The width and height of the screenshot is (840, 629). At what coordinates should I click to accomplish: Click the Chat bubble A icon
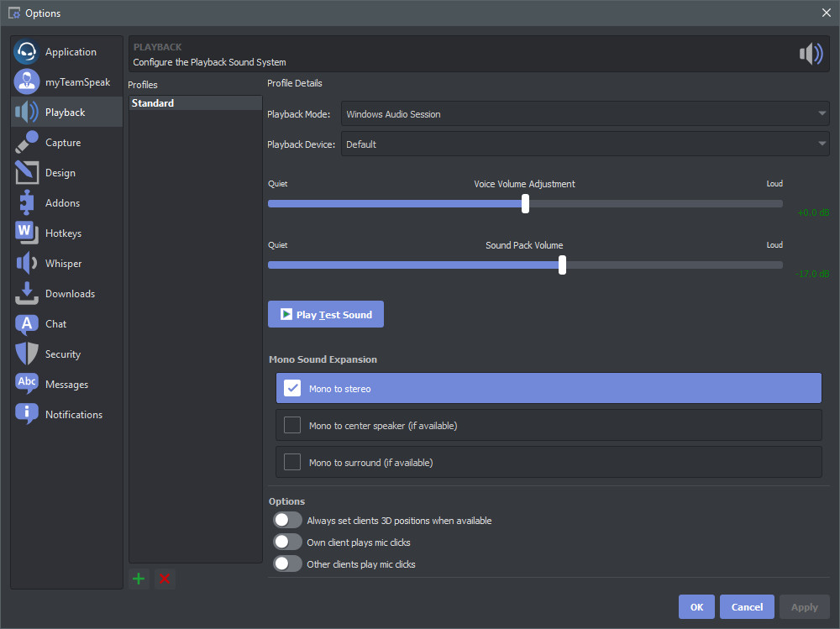click(26, 323)
